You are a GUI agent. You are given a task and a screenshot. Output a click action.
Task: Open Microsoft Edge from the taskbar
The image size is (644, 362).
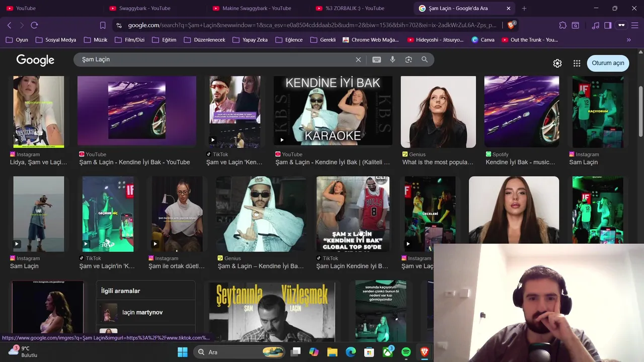click(351, 352)
